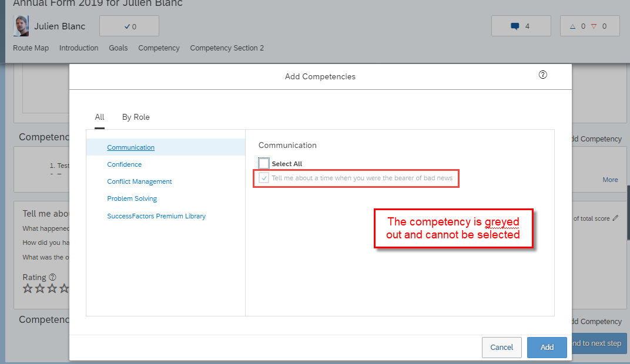Viewport: 630px width, 364px height.
Task: Select the Problem Solving category
Action: coord(132,198)
